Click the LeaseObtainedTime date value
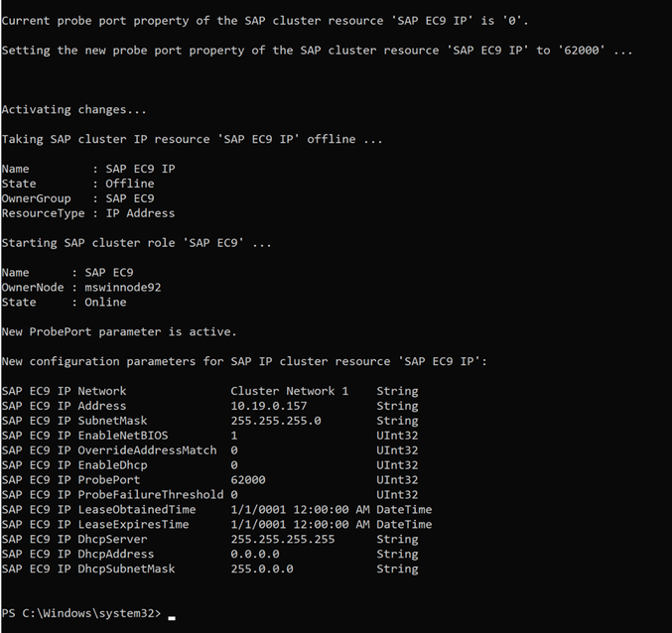Image resolution: width=672 pixels, height=633 pixels. tap(300, 509)
